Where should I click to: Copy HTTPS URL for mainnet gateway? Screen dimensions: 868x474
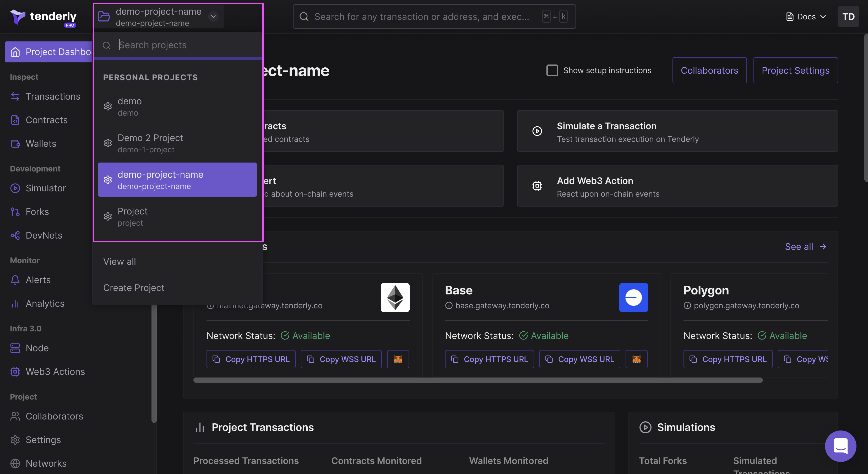[x=251, y=359]
